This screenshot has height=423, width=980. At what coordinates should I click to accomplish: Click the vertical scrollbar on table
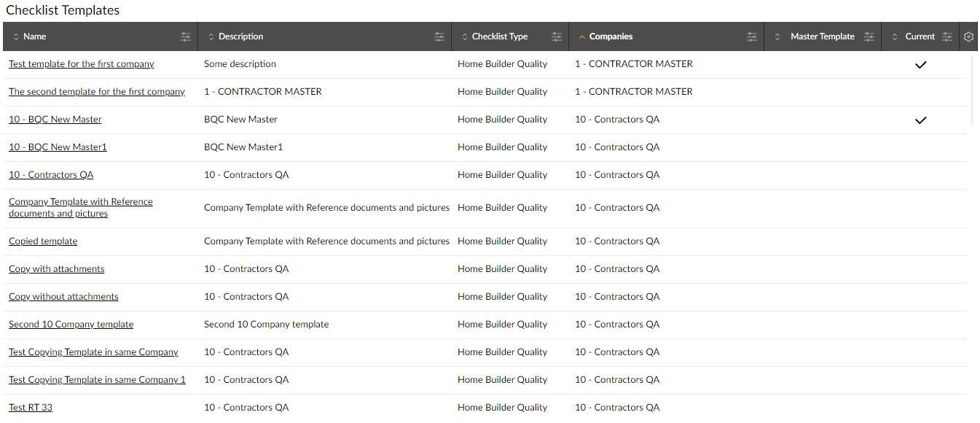tap(972, 90)
